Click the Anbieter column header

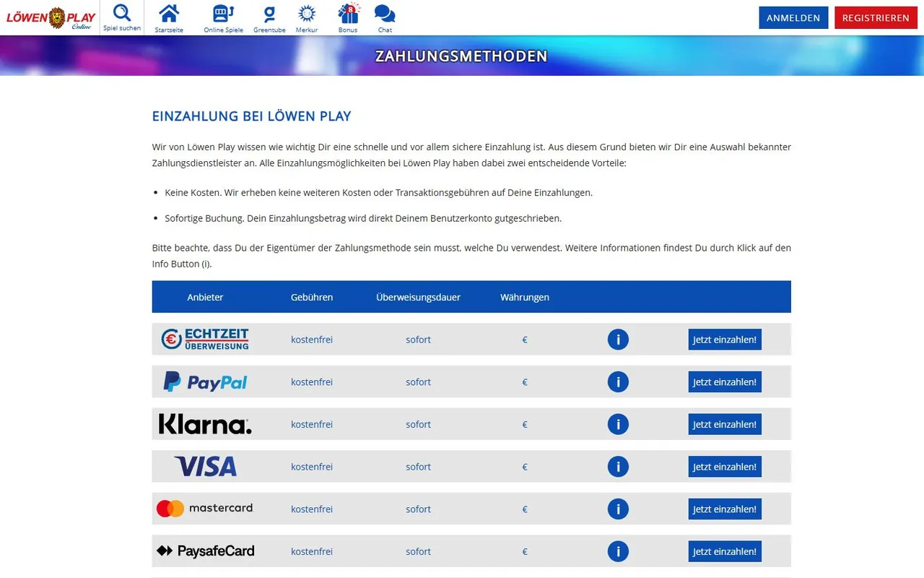point(205,297)
